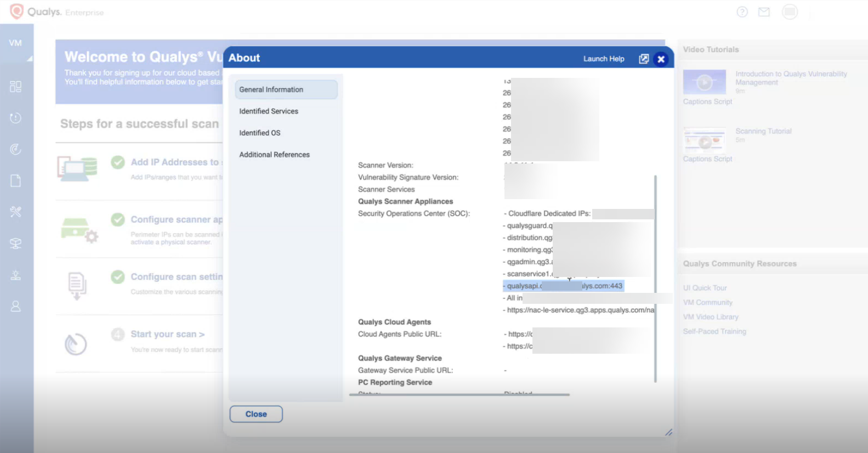This screenshot has width=868, height=453.
Task: Click Qualys Cloud Agents heading
Action: coord(394,322)
